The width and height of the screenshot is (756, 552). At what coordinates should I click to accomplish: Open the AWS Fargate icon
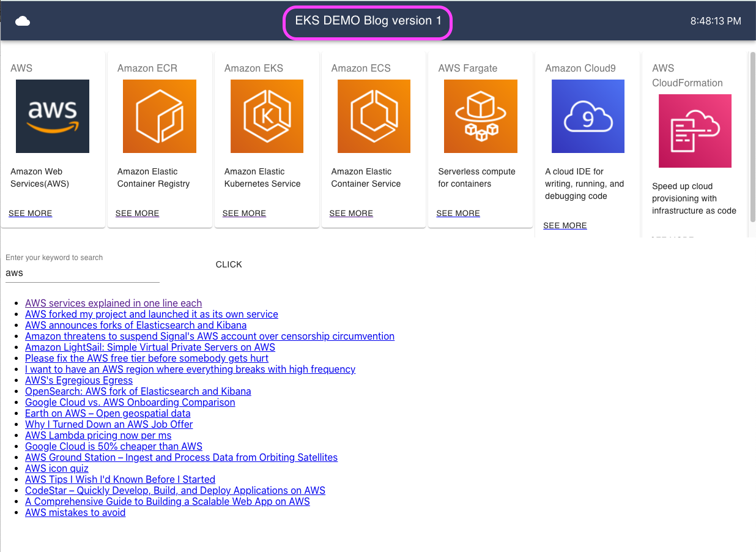pyautogui.click(x=481, y=116)
